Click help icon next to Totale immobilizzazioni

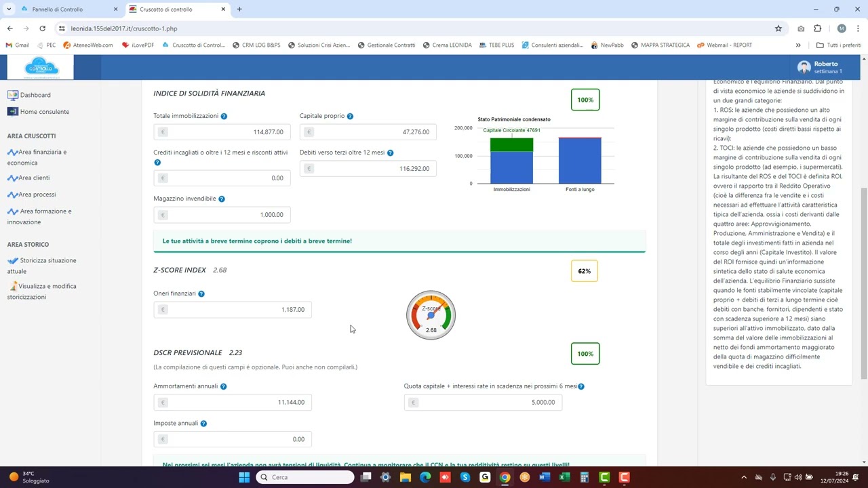click(x=224, y=117)
